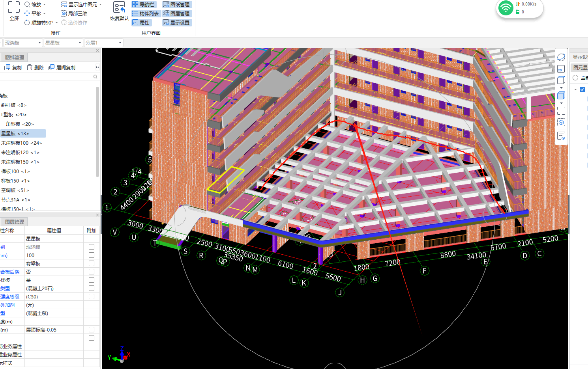Open the 星星板 component combo box
This screenshot has height=369, width=588.
point(63,43)
